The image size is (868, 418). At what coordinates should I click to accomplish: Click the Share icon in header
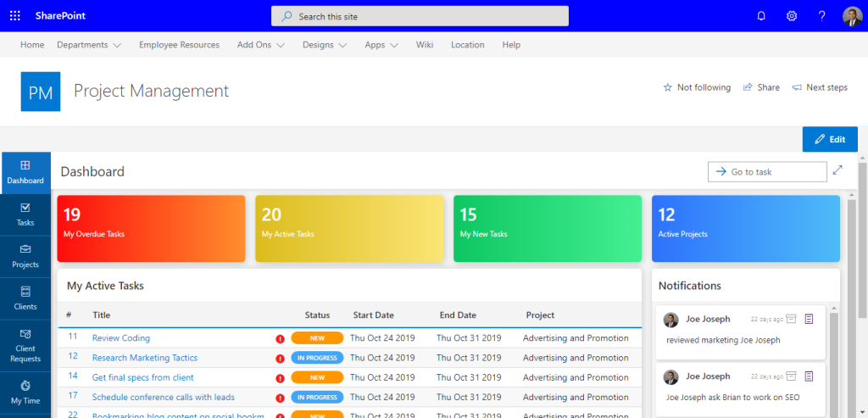click(748, 87)
